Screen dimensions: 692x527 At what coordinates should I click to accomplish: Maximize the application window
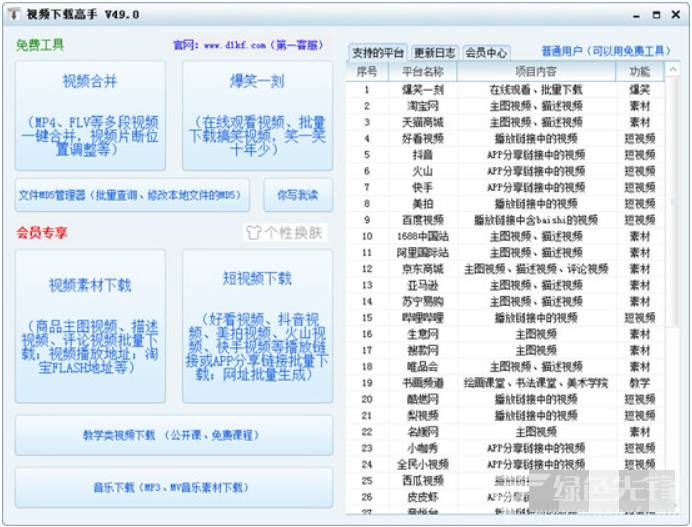click(656, 14)
